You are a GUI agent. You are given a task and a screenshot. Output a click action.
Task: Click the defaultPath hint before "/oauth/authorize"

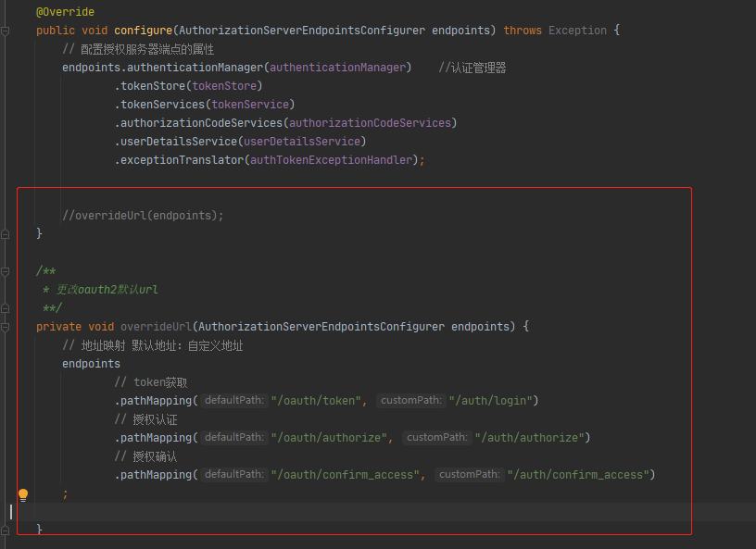[233, 438]
